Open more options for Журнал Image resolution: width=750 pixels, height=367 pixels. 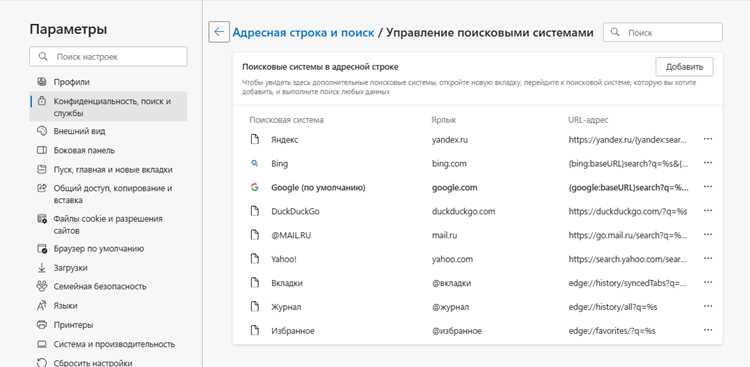click(708, 306)
